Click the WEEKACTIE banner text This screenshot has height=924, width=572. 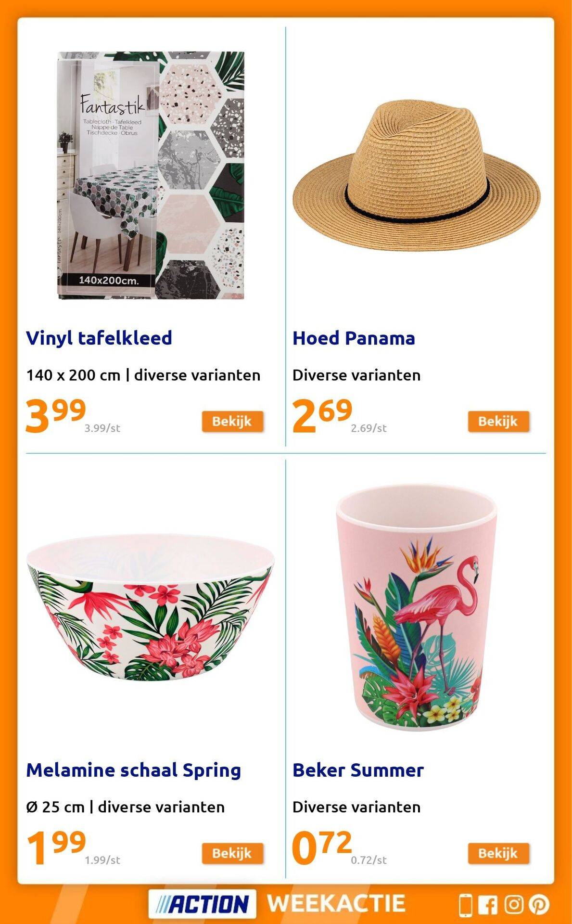coord(336,903)
